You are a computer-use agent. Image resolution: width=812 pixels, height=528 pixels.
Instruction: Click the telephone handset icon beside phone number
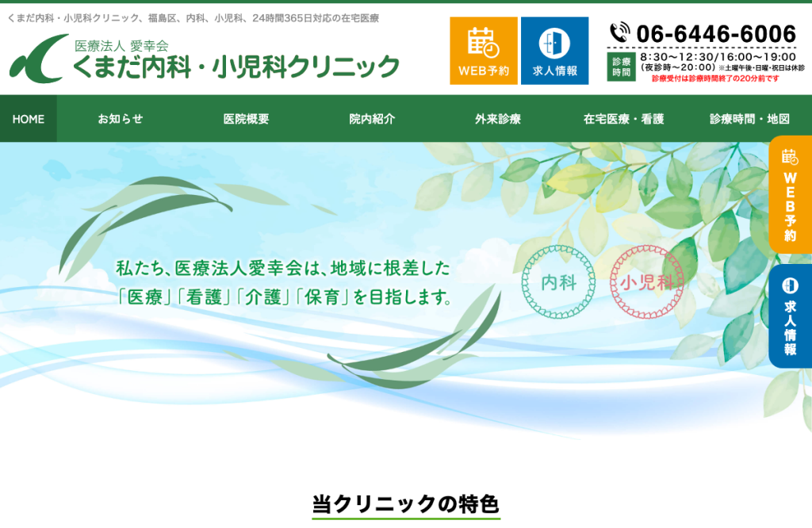[x=619, y=33]
